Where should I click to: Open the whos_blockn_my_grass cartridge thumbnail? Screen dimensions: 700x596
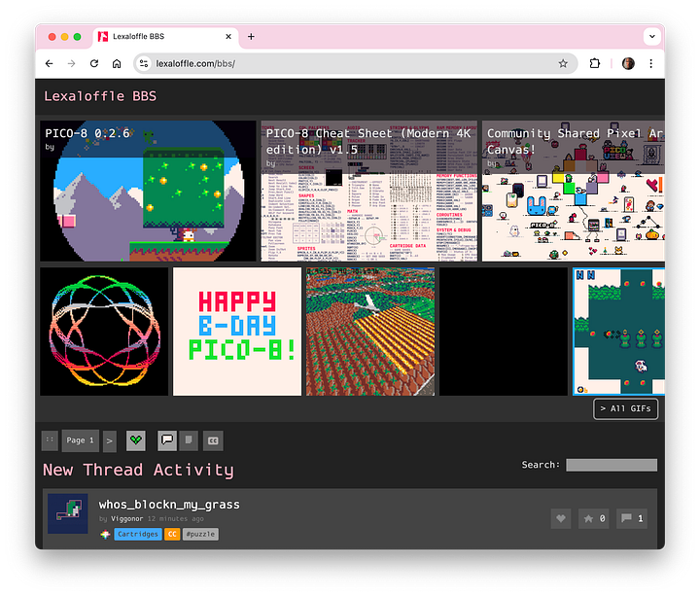point(68,513)
